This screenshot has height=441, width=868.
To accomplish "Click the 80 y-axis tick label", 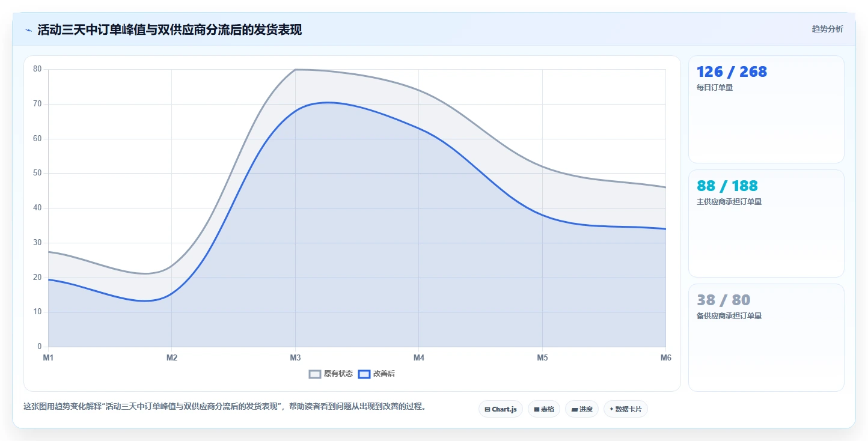I will (x=37, y=69).
